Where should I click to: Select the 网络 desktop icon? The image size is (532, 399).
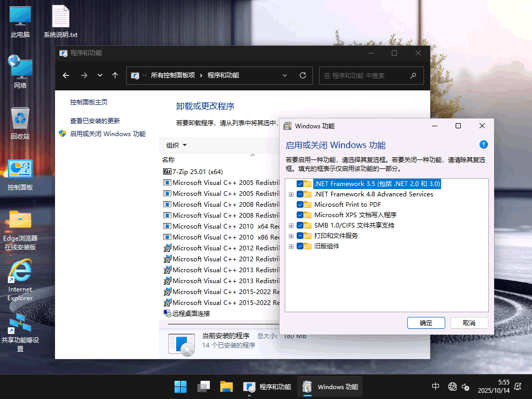coord(20,72)
